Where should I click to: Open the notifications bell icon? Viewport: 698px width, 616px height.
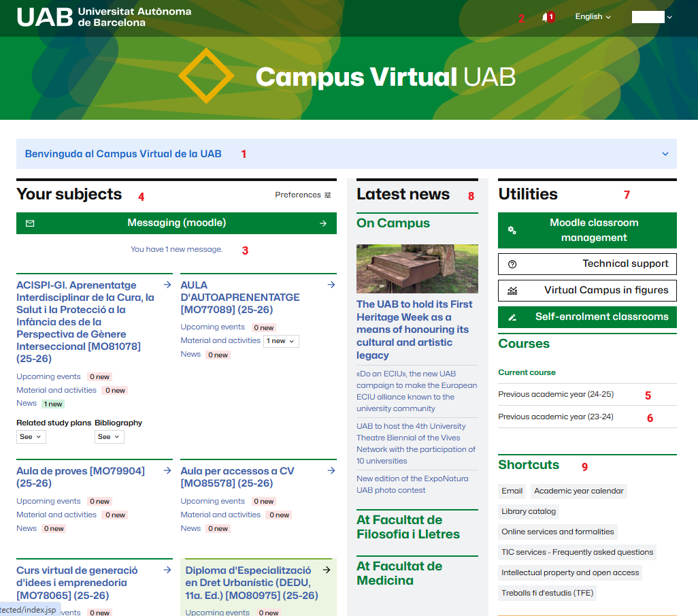click(546, 18)
